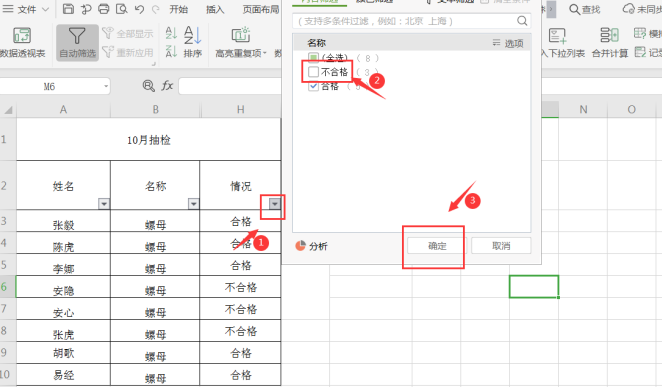Click cell containing 安心
Viewport: 662px width, 387px height.
click(63, 309)
